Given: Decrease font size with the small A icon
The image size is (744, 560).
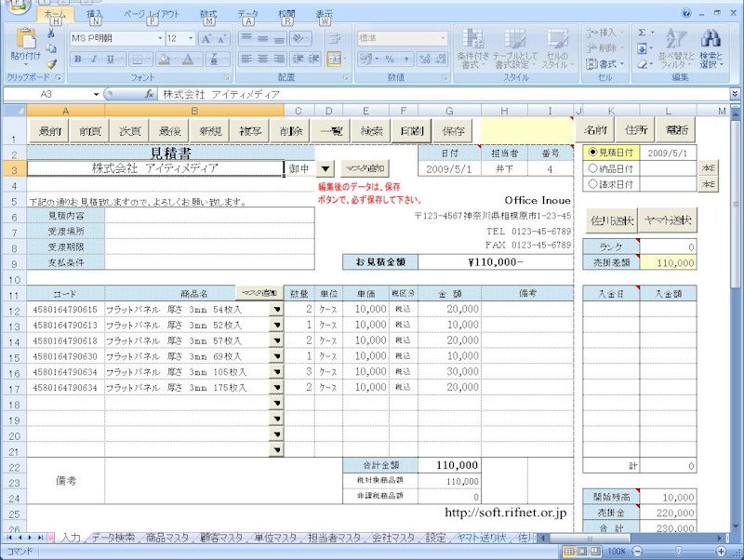Looking at the screenshot, I should pos(221,38).
